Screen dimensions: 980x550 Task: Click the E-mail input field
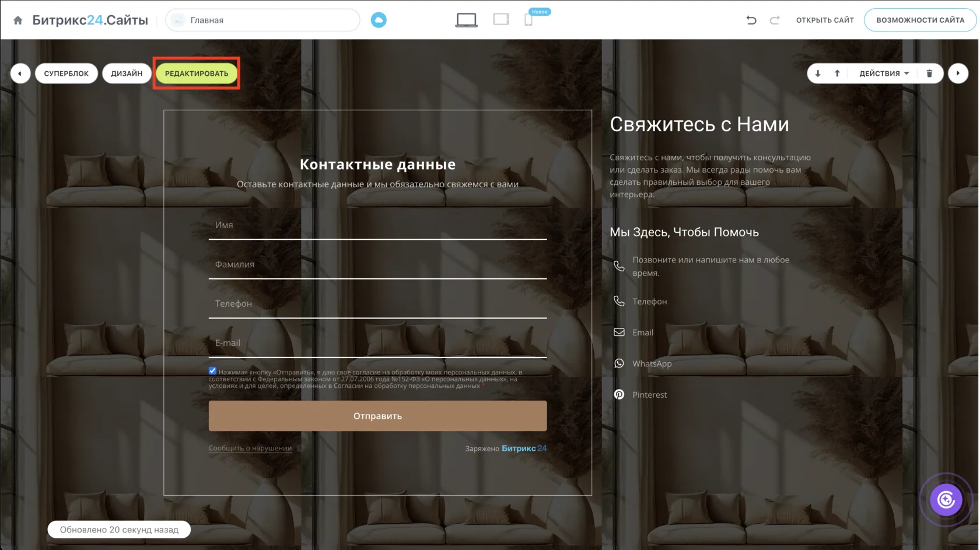377,344
